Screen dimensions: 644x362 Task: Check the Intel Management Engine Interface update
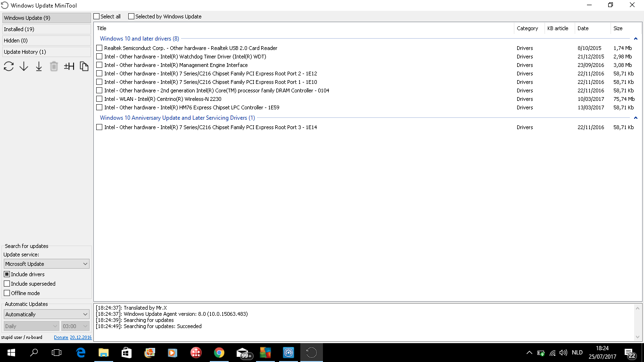coord(99,65)
